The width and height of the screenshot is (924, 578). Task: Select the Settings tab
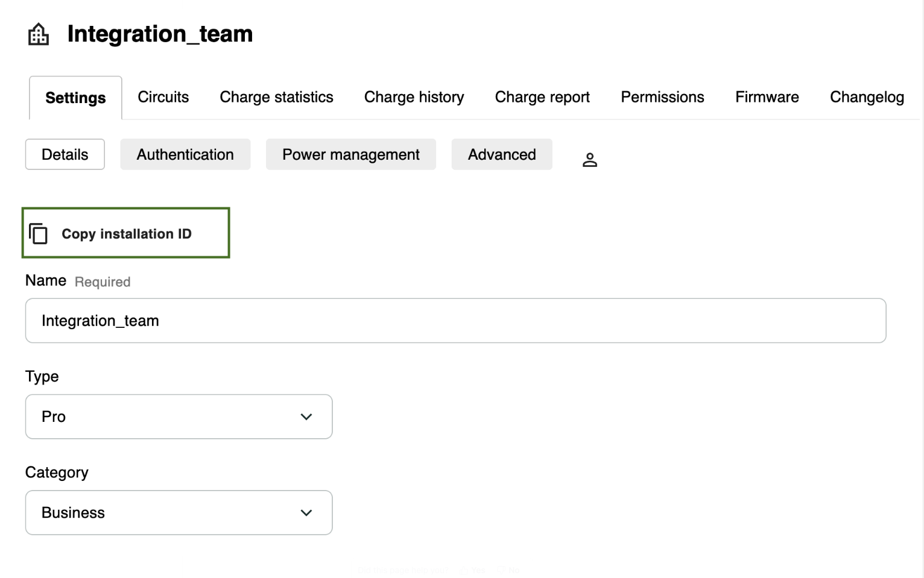(75, 98)
